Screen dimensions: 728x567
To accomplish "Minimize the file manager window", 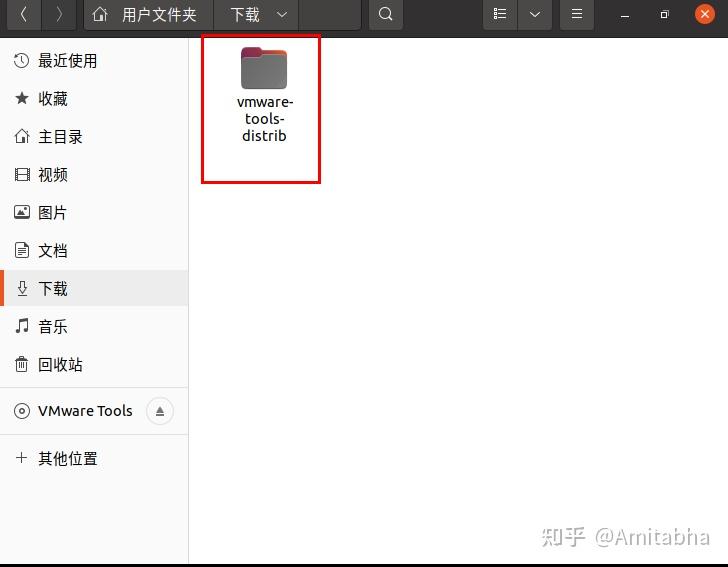I will (x=625, y=16).
